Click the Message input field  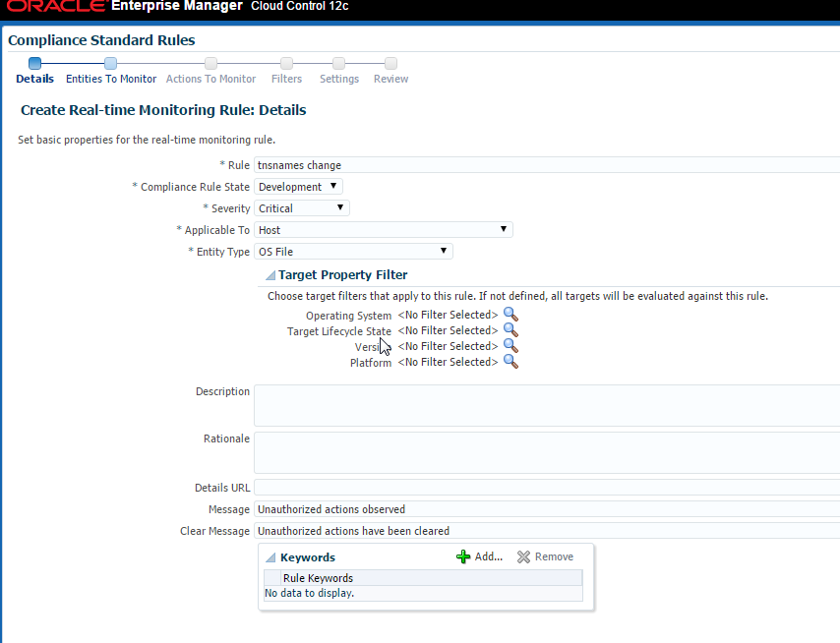[547, 509]
